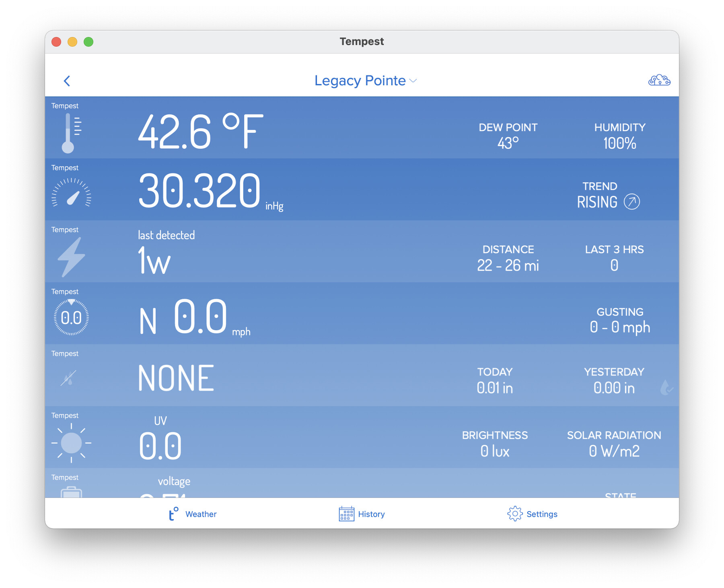Expand the Legacy Pointe station dropdown

pyautogui.click(x=366, y=81)
